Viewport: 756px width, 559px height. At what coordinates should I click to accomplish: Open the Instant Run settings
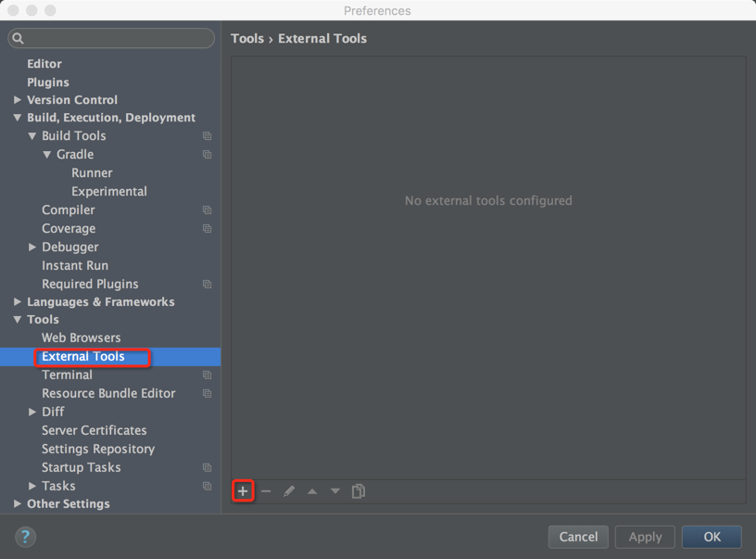tap(75, 265)
